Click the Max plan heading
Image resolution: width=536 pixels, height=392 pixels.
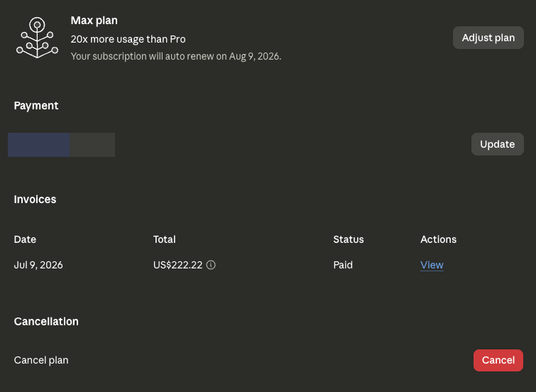click(94, 21)
